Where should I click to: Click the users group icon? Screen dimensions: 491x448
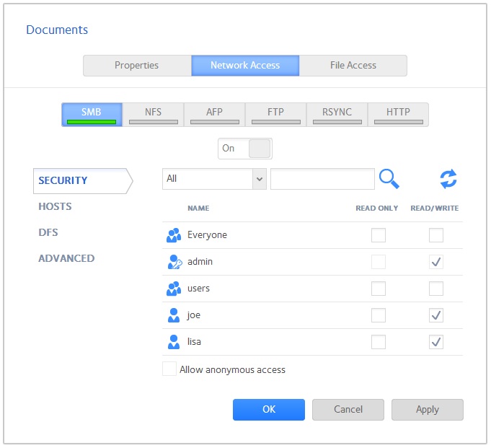pyautogui.click(x=173, y=289)
